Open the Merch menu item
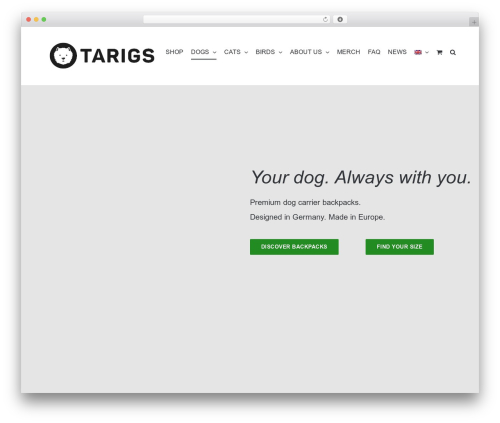Screen dimensions: 500x423 (x=348, y=52)
